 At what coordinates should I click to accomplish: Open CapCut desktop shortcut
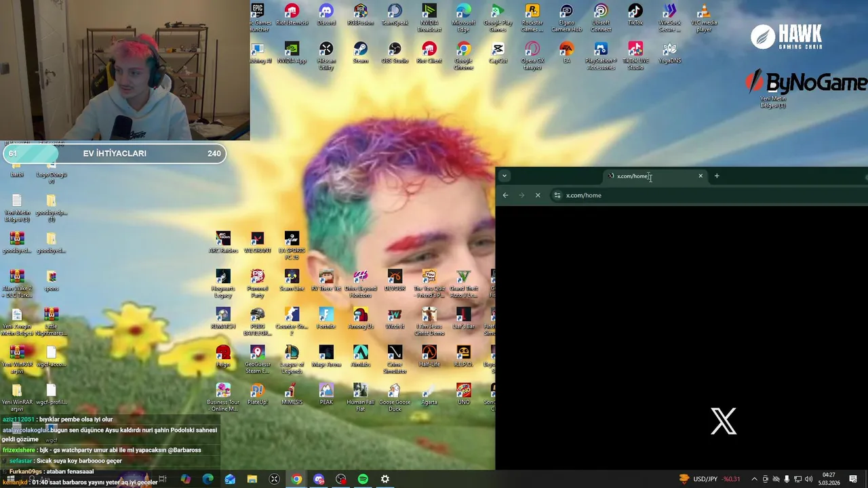498,53
